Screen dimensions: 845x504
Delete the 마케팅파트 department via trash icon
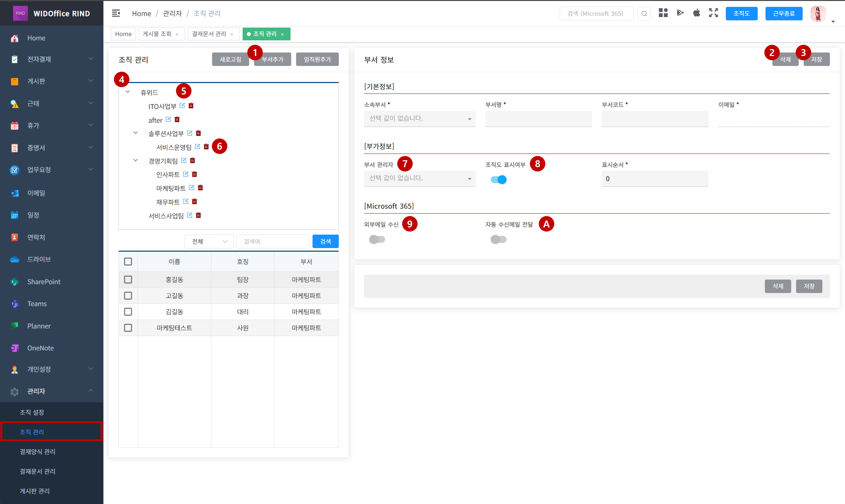click(x=200, y=188)
